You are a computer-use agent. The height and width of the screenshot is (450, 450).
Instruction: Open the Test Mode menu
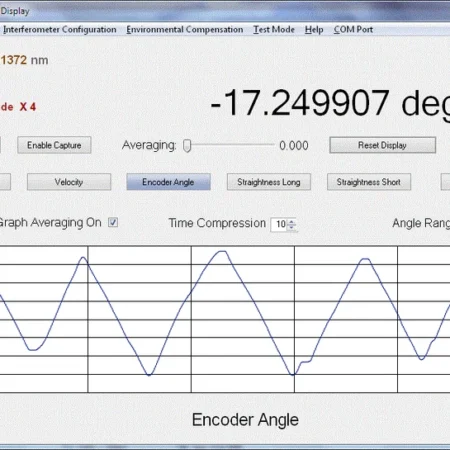coord(274,30)
